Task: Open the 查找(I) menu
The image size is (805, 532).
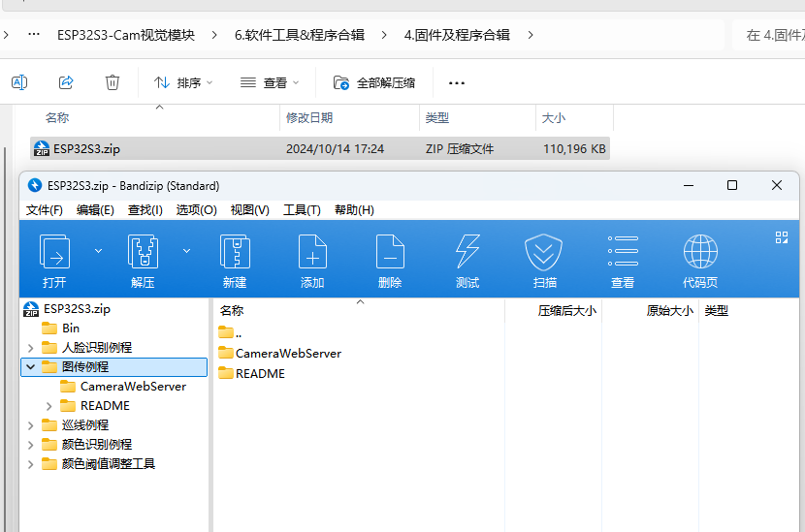Action: [145, 210]
